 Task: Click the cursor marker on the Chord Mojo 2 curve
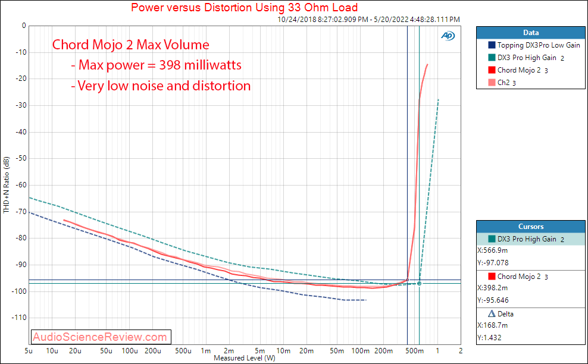[408, 280]
